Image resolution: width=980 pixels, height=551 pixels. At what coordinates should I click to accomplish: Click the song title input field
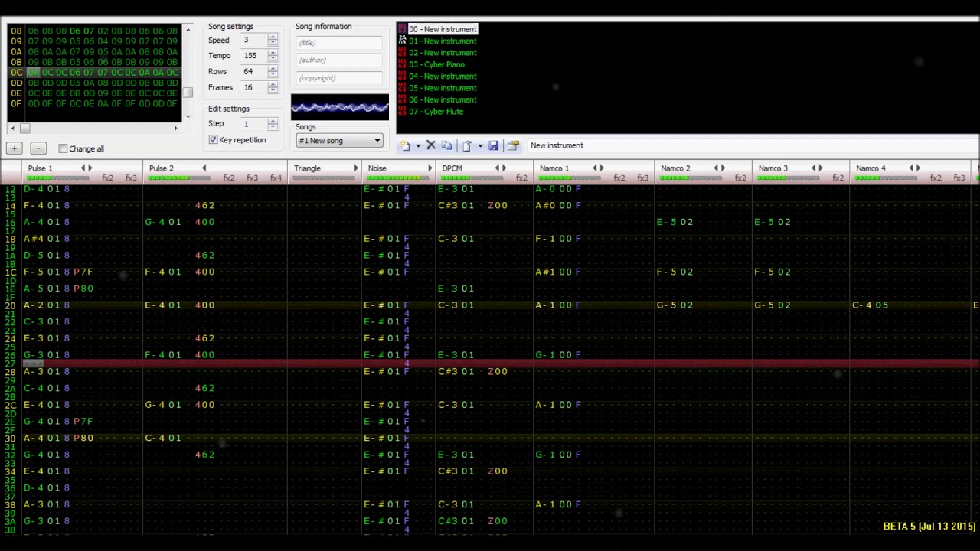339,43
